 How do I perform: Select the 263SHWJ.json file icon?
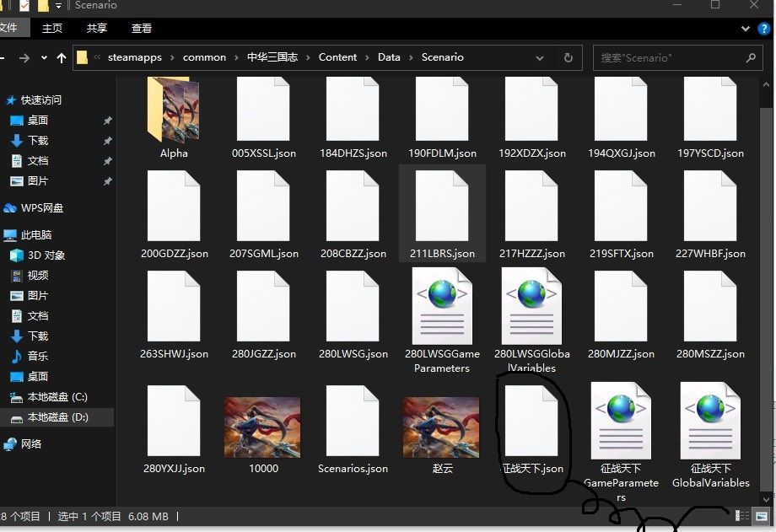click(x=174, y=306)
